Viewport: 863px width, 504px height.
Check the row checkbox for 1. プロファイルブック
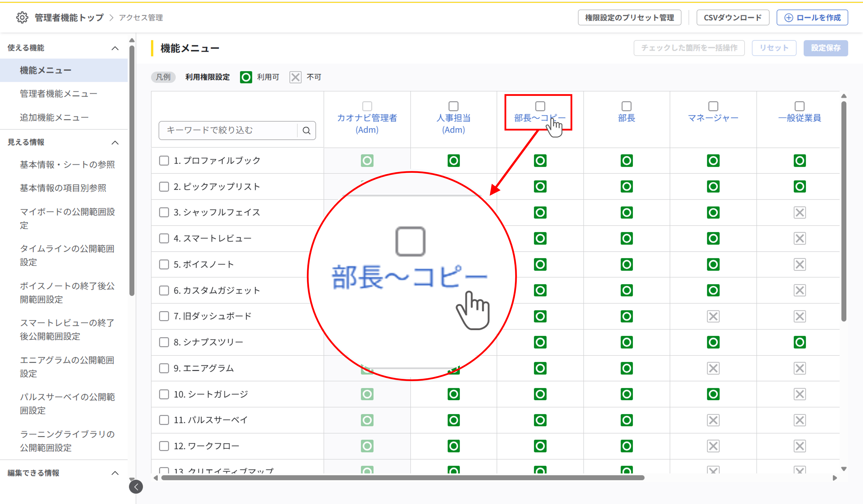point(164,161)
